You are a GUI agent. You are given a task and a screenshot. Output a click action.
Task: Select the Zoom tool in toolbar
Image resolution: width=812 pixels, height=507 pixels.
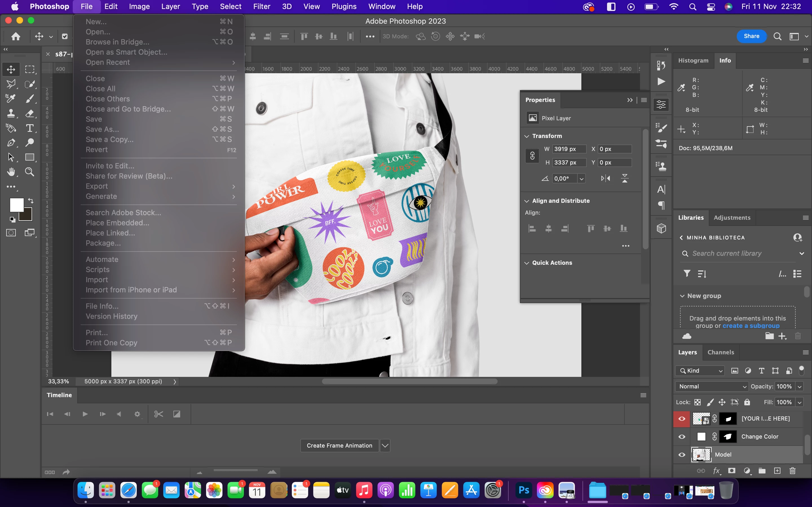coord(30,172)
